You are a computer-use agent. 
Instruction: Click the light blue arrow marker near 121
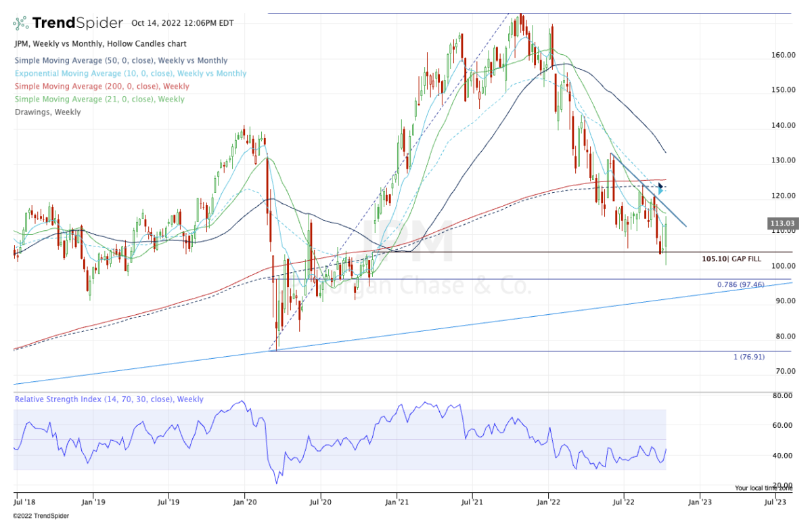[661, 192]
